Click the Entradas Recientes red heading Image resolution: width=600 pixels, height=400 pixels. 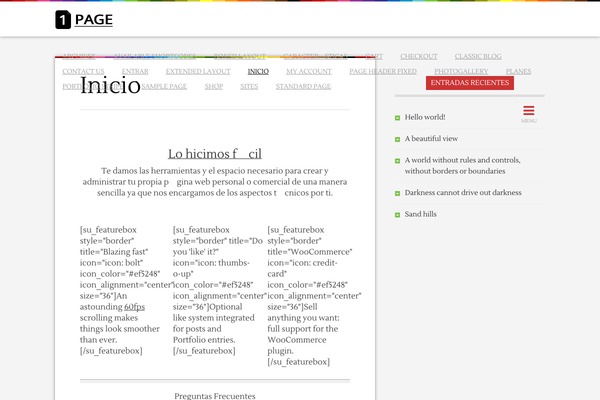[x=470, y=83]
